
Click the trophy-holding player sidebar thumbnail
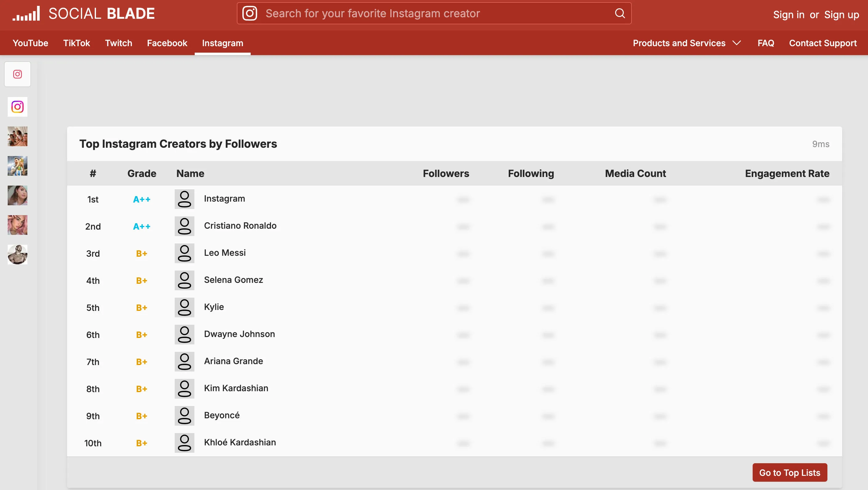coord(18,166)
